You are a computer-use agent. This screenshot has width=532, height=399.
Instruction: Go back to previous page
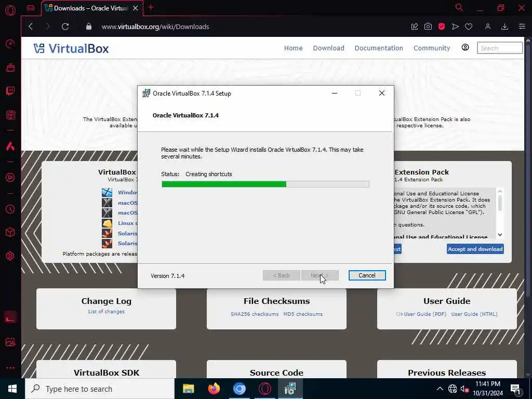point(31,26)
